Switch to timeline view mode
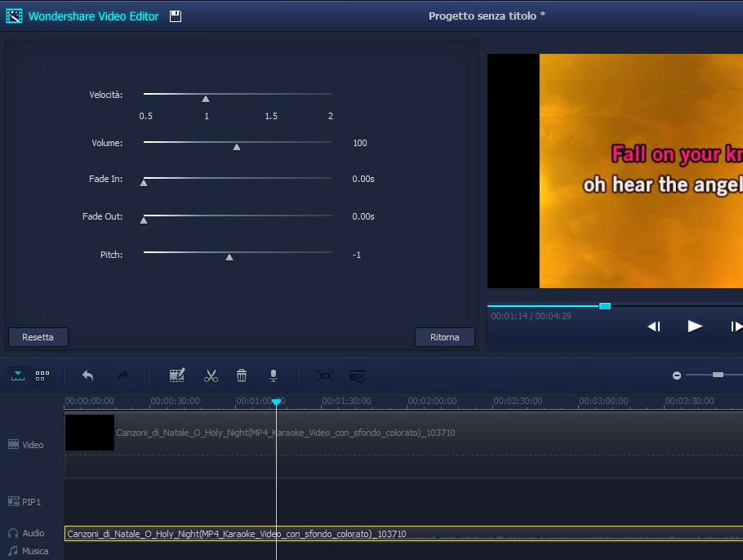 (x=18, y=376)
